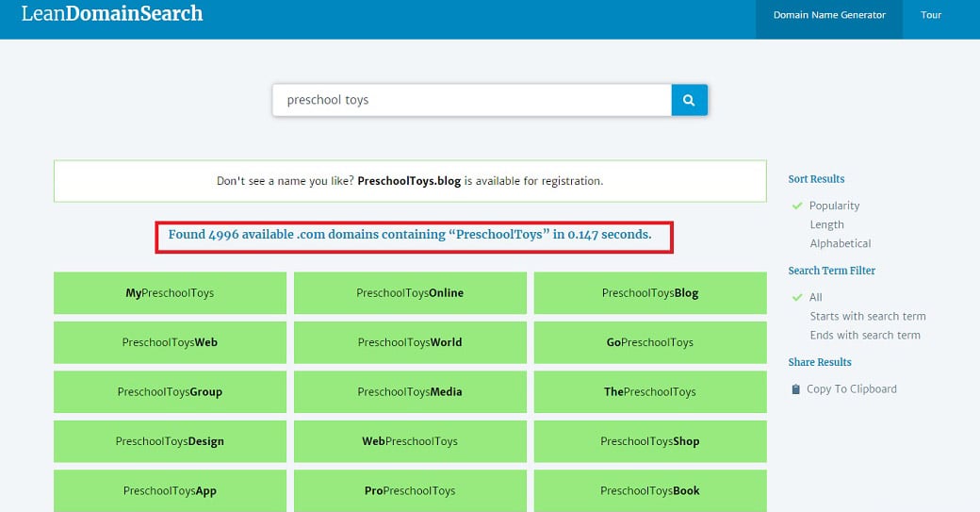Filter by Starts with search term
Screen dimensions: 980x512
click(x=867, y=316)
